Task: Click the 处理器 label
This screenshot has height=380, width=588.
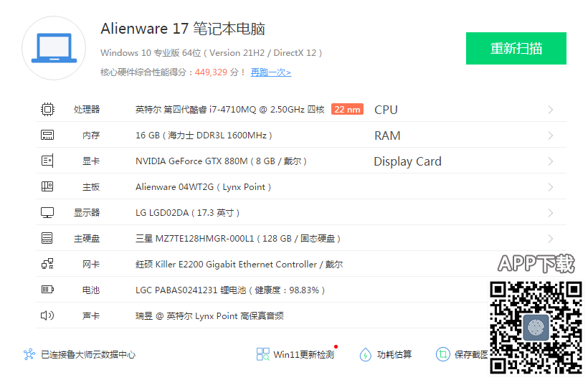Action: coord(87,110)
